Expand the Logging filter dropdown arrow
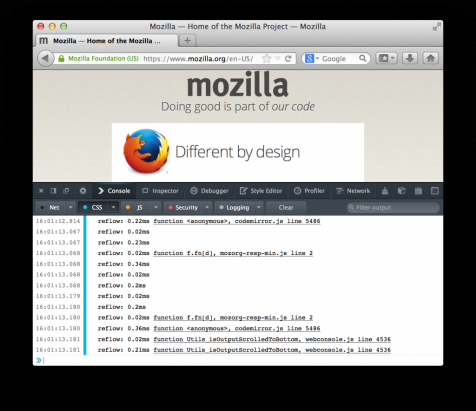The width and height of the screenshot is (476, 411). click(258, 207)
